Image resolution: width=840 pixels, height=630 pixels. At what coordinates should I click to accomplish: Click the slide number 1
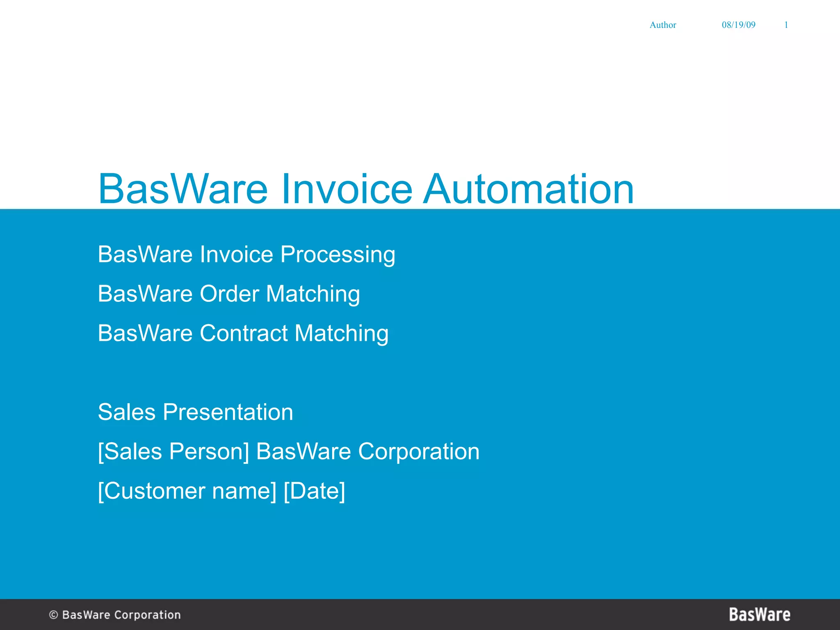(x=786, y=25)
